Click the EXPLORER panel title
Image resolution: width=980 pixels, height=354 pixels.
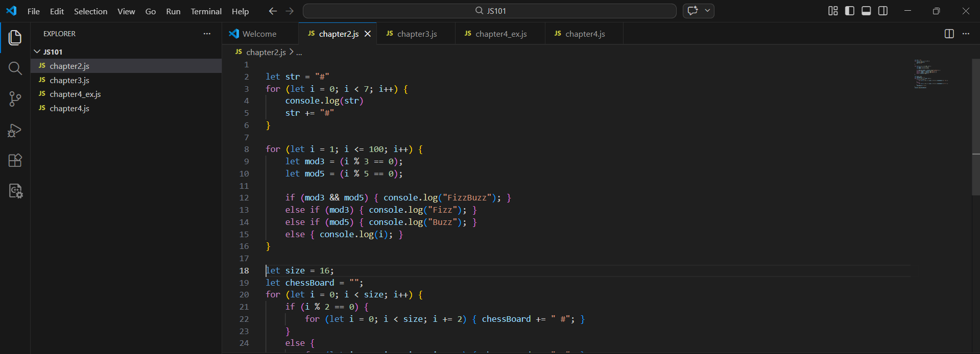59,34
